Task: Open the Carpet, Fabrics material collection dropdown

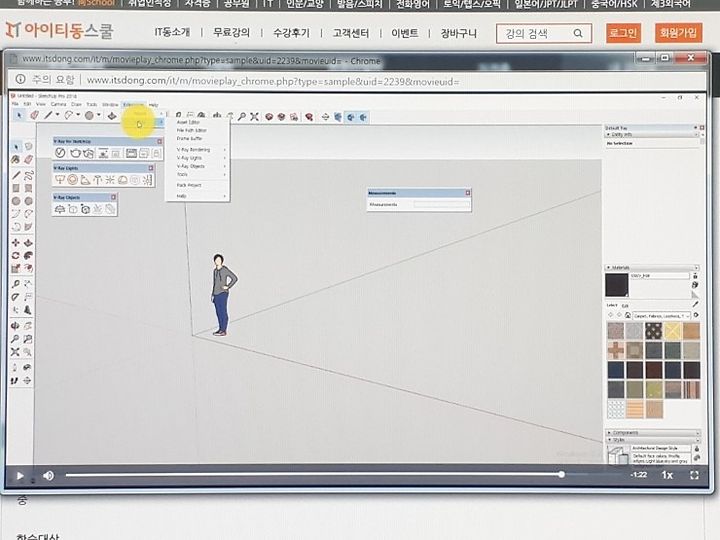Action: (662, 316)
